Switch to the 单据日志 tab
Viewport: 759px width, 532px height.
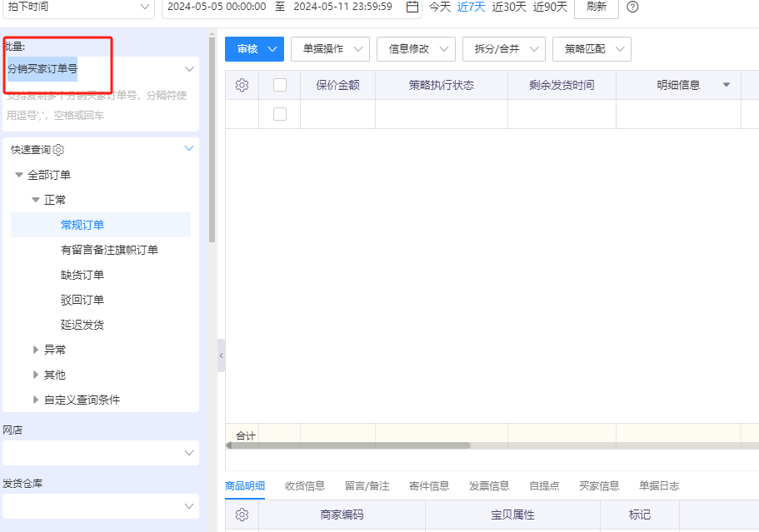click(x=659, y=485)
